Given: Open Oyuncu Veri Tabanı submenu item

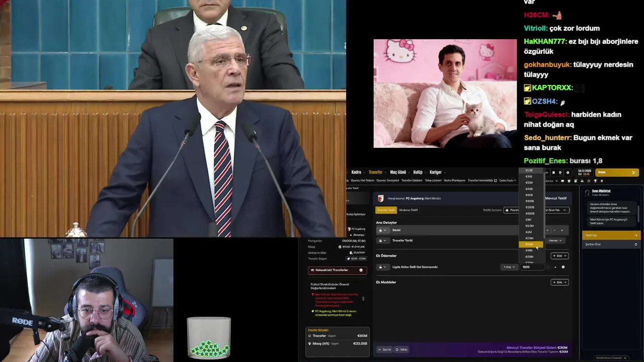Looking at the screenshot, I should (x=362, y=180).
